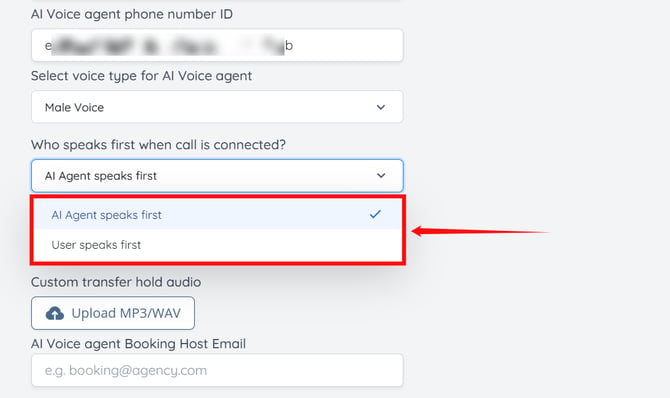The height and width of the screenshot is (398, 670).
Task: Click the cloud upload icon
Action: point(55,313)
